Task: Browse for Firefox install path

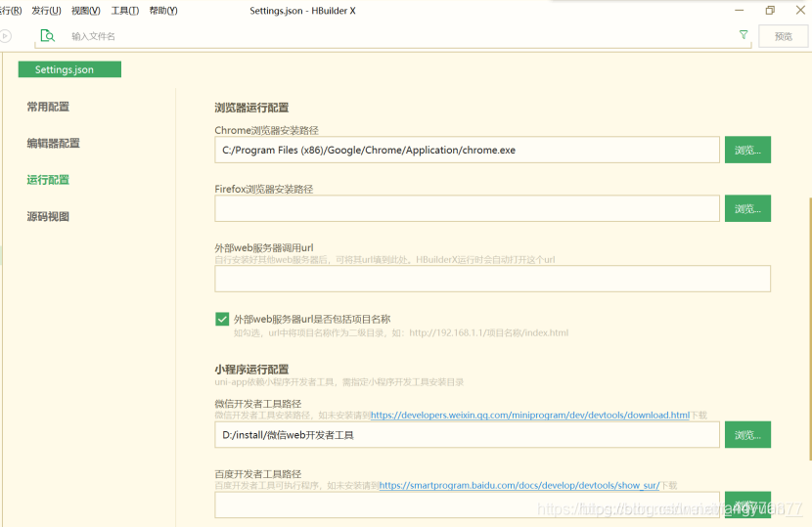Action: pos(747,208)
